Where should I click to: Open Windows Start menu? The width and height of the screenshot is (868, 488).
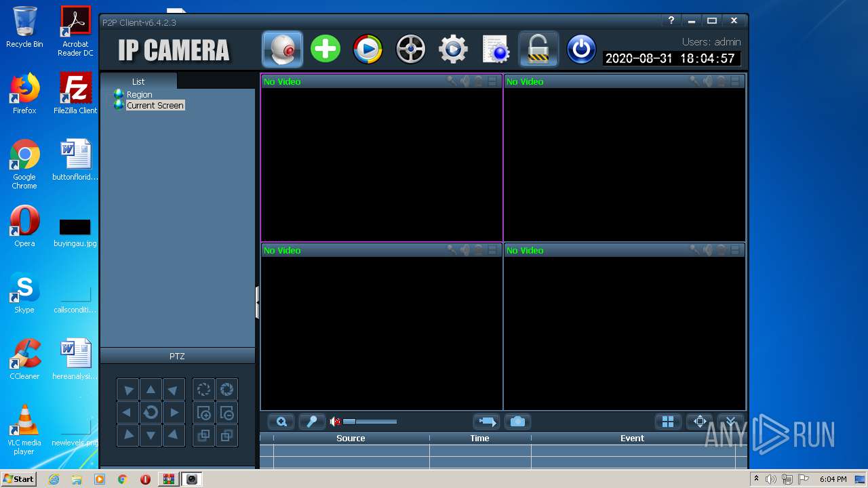click(x=19, y=479)
